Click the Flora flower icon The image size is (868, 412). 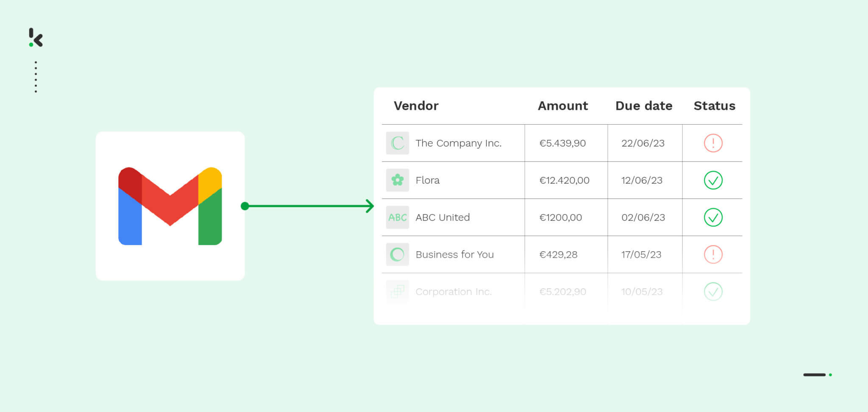click(397, 180)
